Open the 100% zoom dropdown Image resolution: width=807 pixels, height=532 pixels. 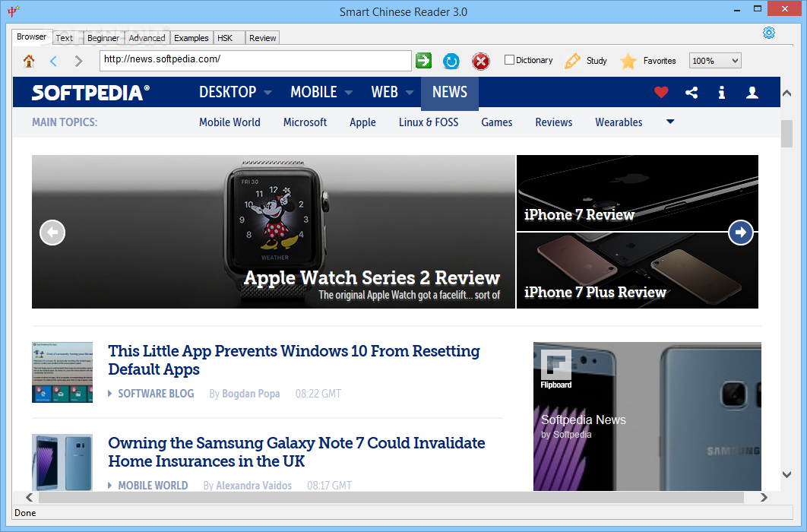[715, 61]
